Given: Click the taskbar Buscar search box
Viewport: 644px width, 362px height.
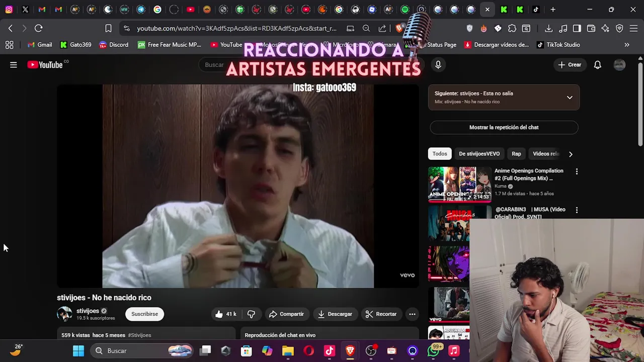Looking at the screenshot, I should click(143, 351).
